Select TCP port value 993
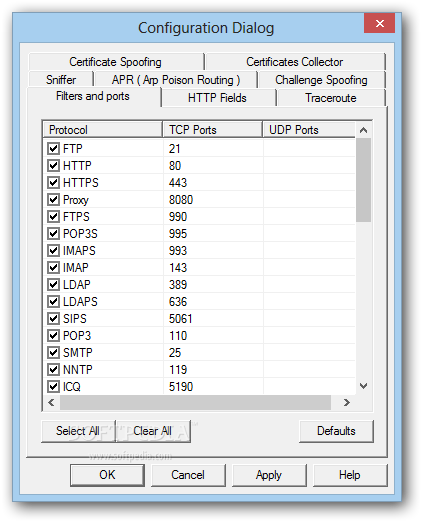 (x=178, y=250)
